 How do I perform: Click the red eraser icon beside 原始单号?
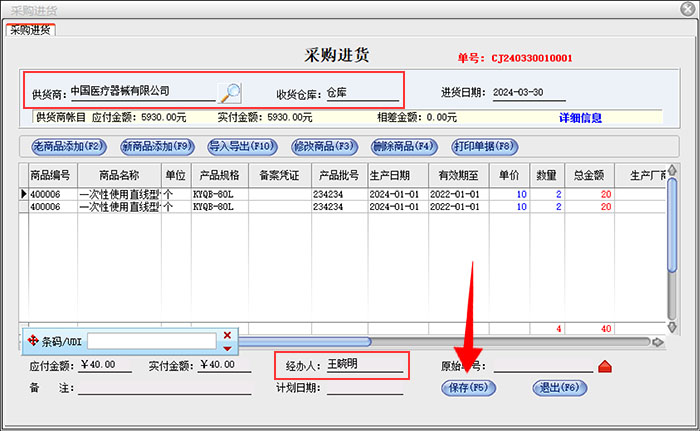click(604, 366)
